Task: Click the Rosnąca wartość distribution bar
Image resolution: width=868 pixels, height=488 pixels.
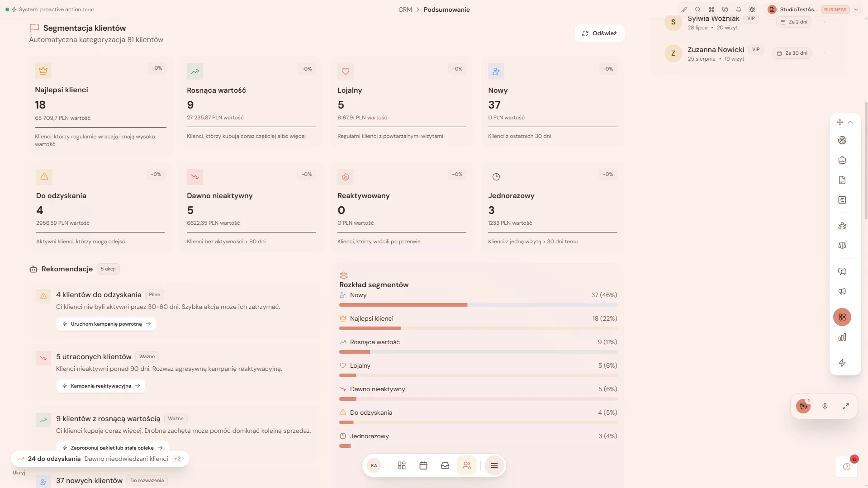Action: coord(478,352)
